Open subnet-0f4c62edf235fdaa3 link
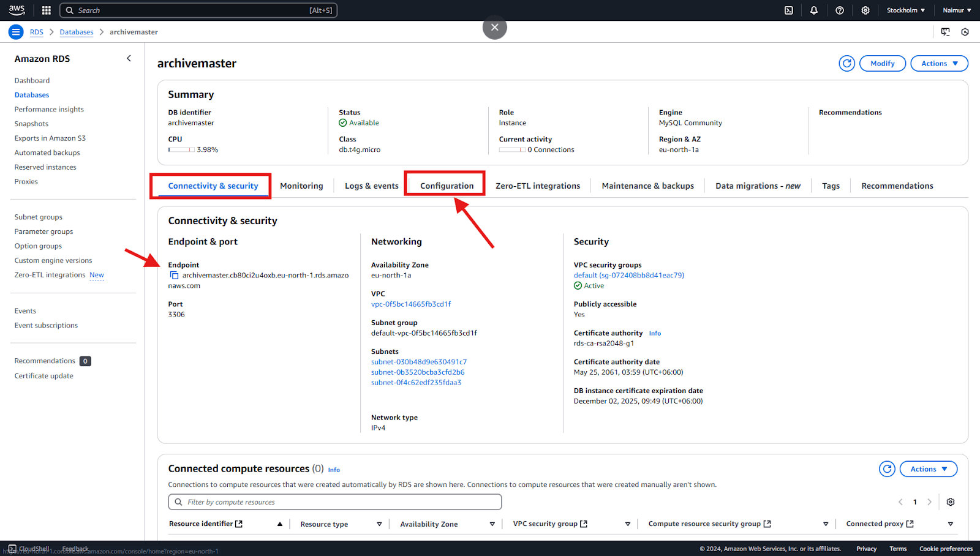 coord(416,383)
